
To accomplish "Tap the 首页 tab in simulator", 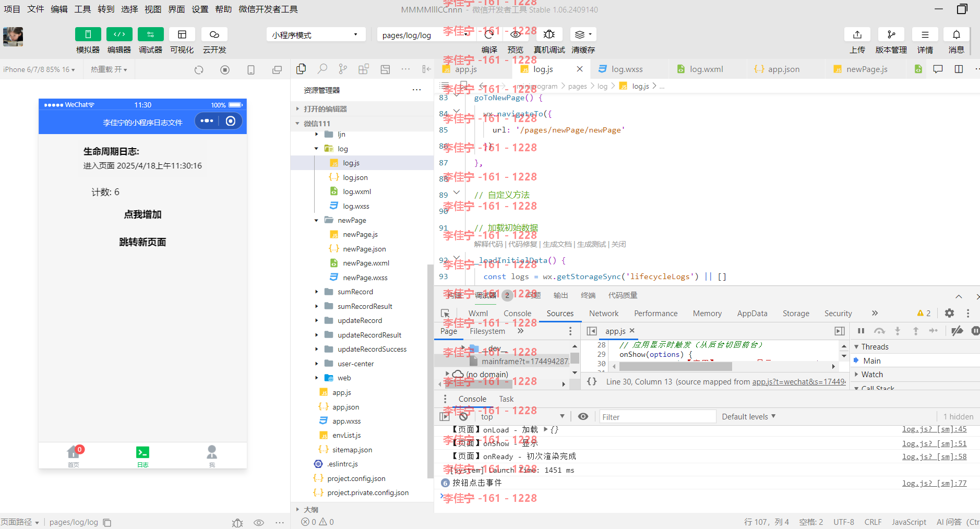I will [x=74, y=456].
